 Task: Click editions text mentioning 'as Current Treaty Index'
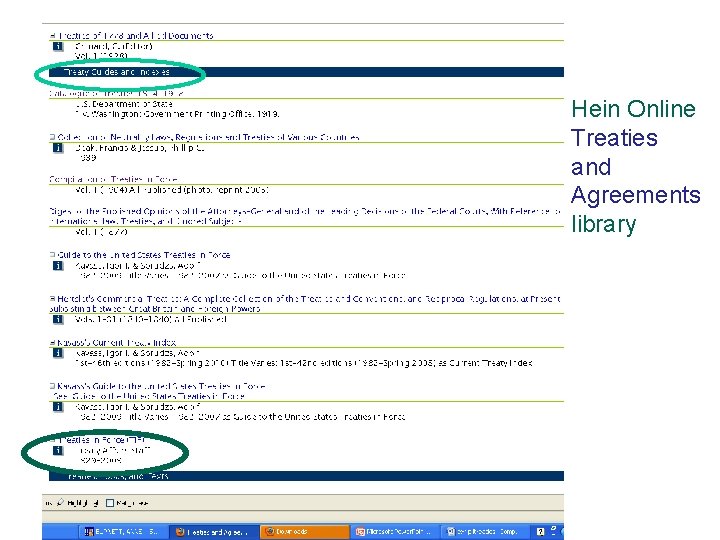pyautogui.click(x=304, y=363)
